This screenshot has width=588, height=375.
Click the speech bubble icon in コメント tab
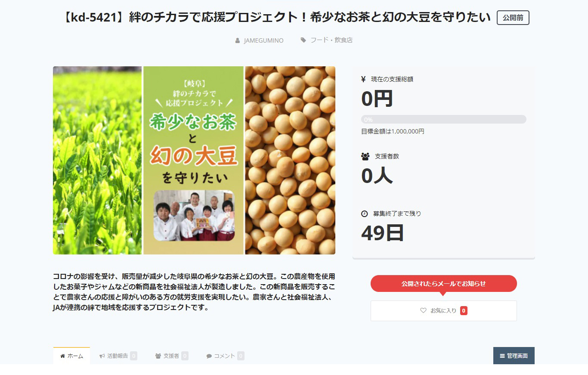(209, 356)
